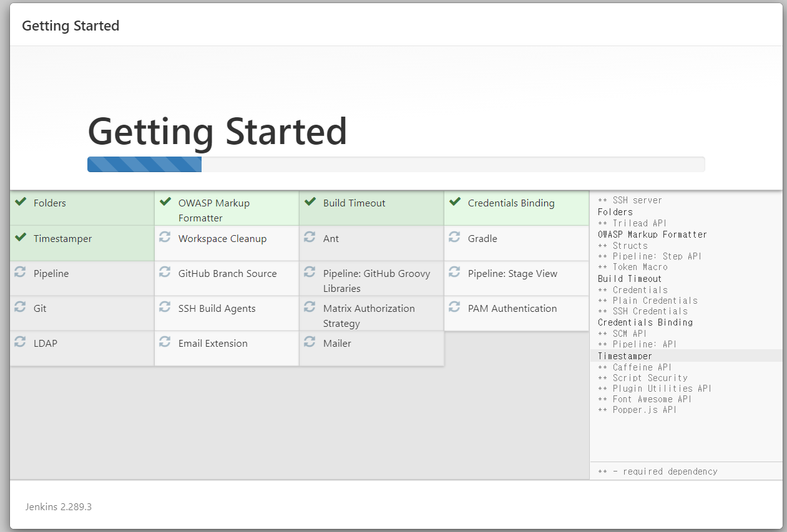Select the Credentials Binding plugin name in grid
The image size is (787, 532).
[511, 203]
